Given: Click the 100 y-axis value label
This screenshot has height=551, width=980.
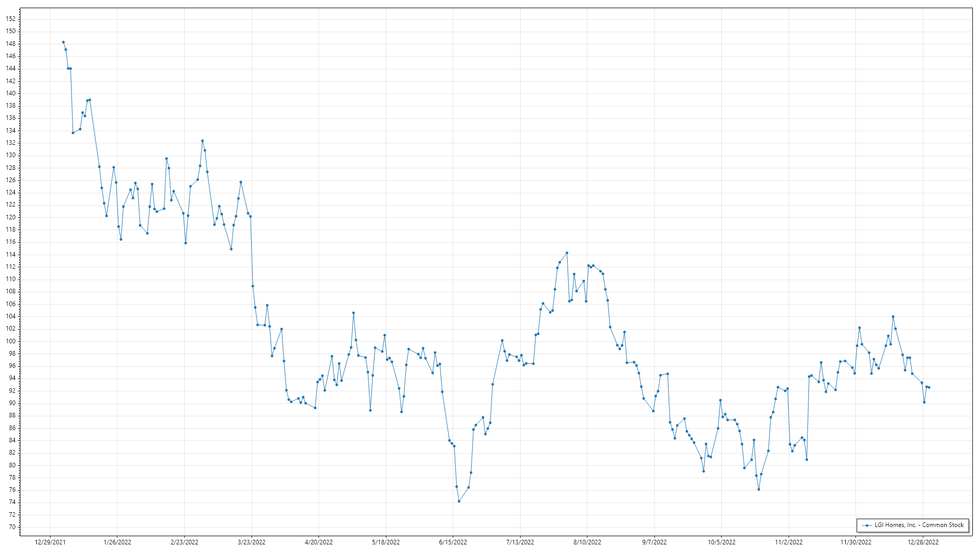Looking at the screenshot, I should click(11, 341).
